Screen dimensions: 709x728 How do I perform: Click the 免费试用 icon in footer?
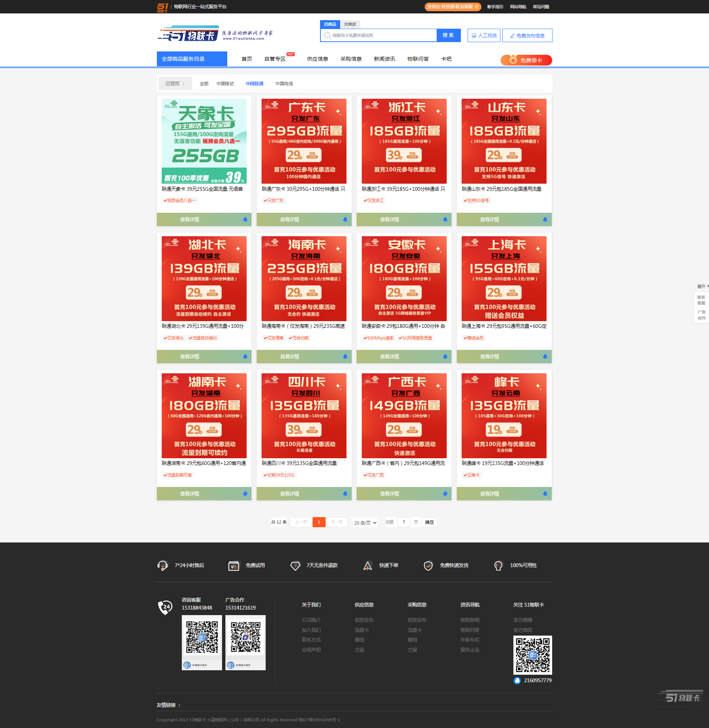(234, 566)
